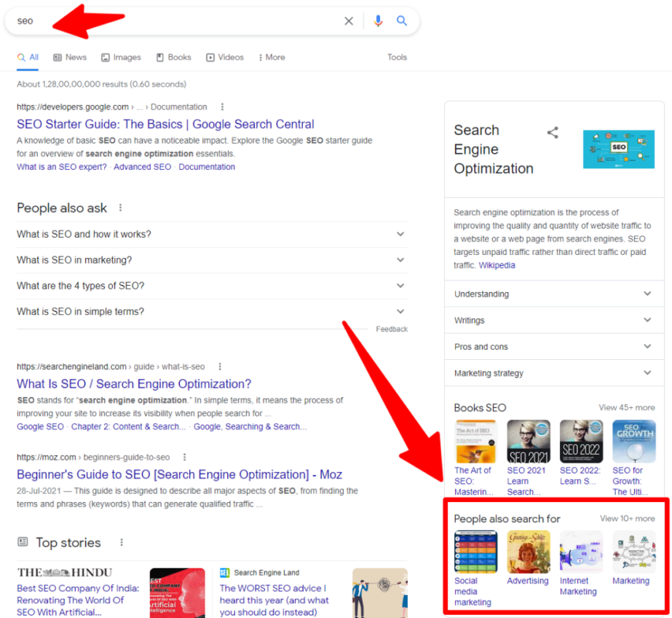Open SEO Starter Guide result title
Screen dimensions: 672x618
pos(165,124)
